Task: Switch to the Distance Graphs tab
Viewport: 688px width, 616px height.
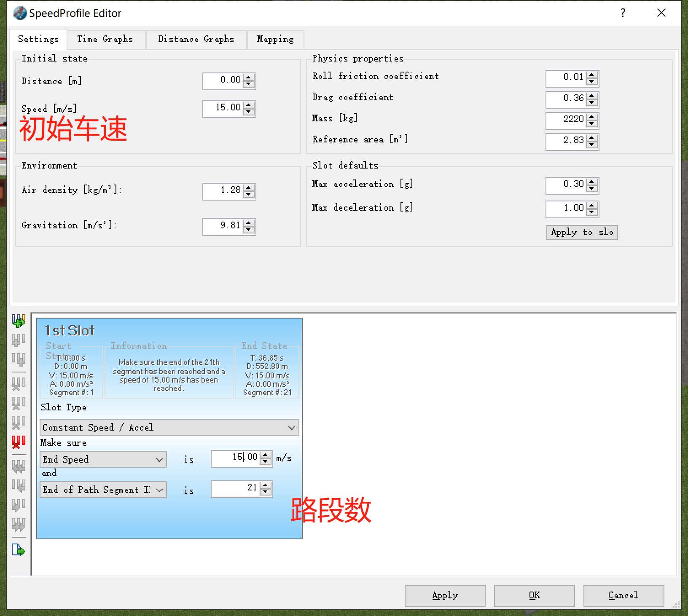Action: [x=196, y=39]
